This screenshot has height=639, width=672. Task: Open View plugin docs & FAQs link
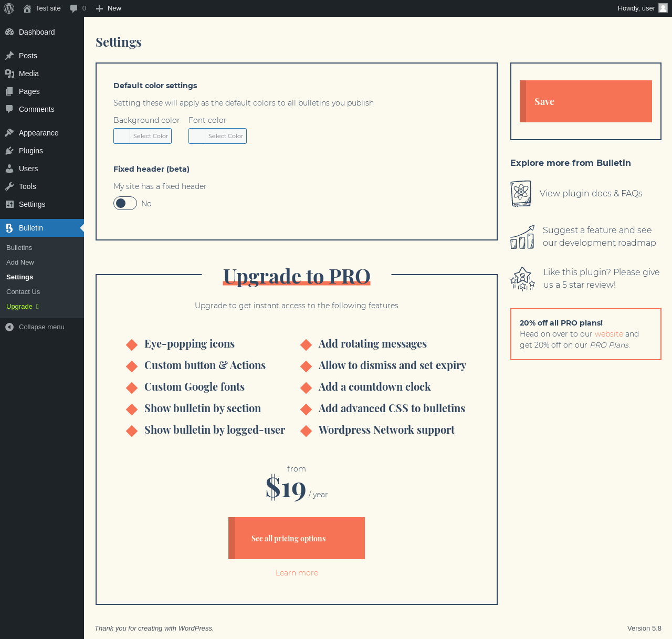click(x=591, y=194)
